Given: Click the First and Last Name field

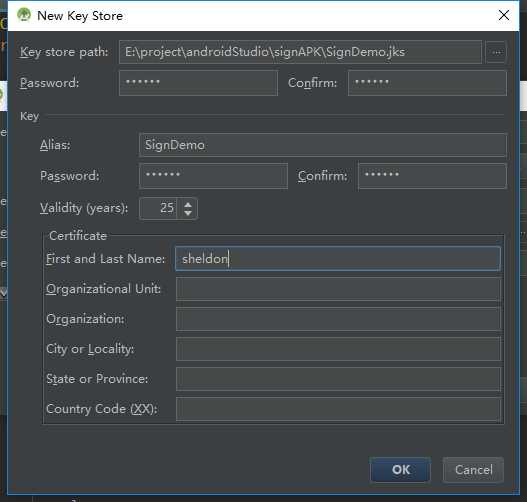Looking at the screenshot, I should 338,259.
